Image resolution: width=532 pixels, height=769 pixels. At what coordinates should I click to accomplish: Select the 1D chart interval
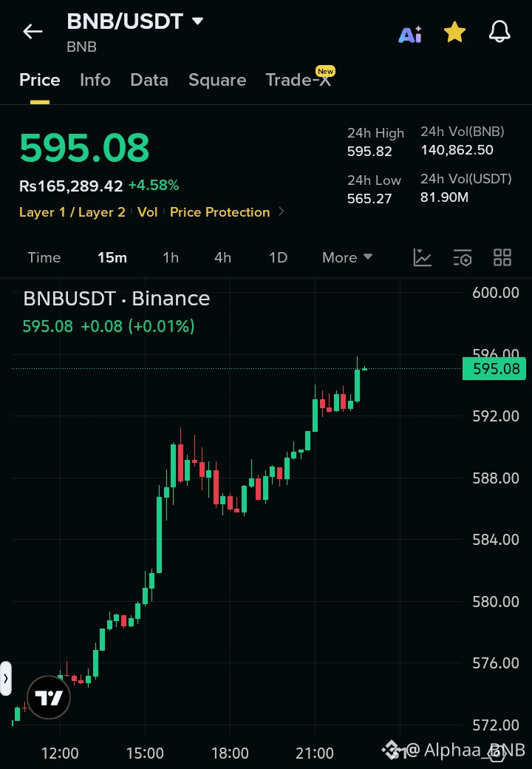click(279, 257)
